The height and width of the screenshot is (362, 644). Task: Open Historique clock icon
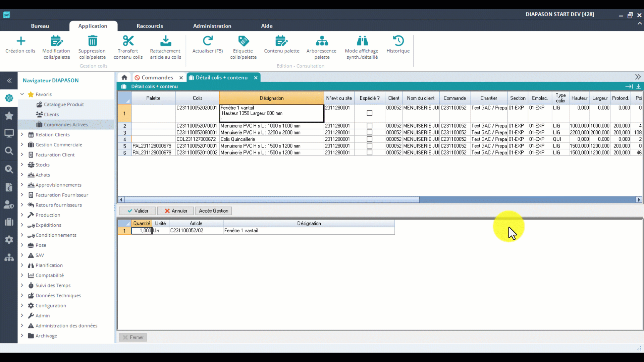point(398,41)
